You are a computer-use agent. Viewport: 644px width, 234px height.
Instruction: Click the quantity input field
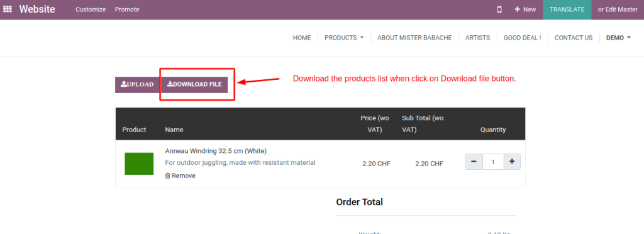pos(493,162)
